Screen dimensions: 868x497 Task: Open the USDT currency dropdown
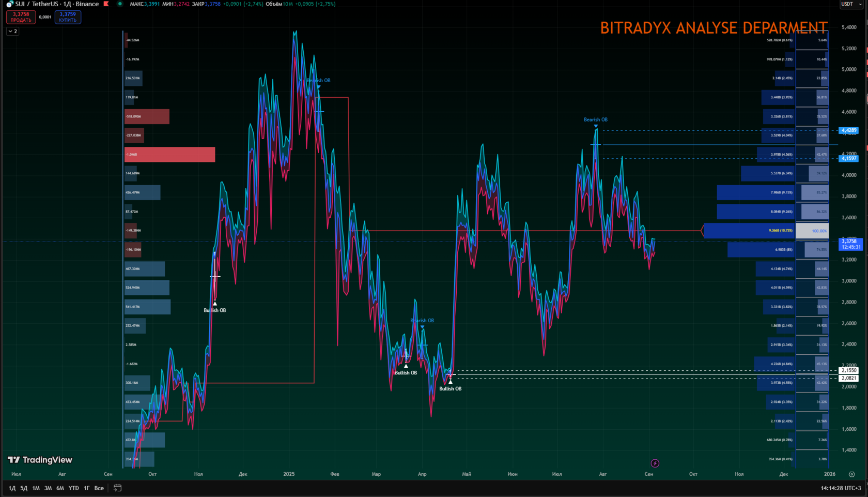tap(851, 4)
